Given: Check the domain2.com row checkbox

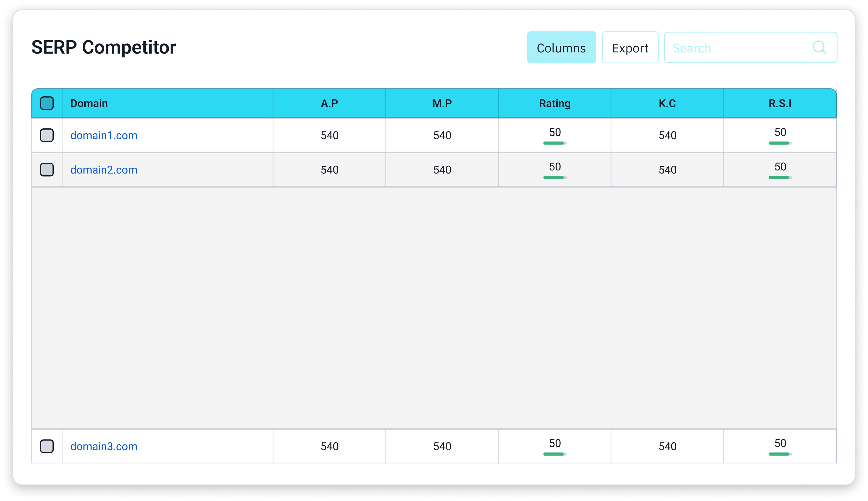Looking at the screenshot, I should (47, 170).
